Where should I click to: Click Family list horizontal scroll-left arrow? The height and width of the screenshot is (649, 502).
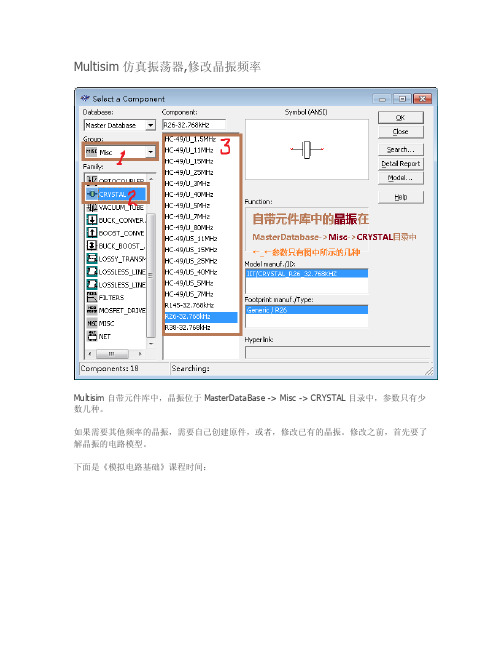[90, 354]
